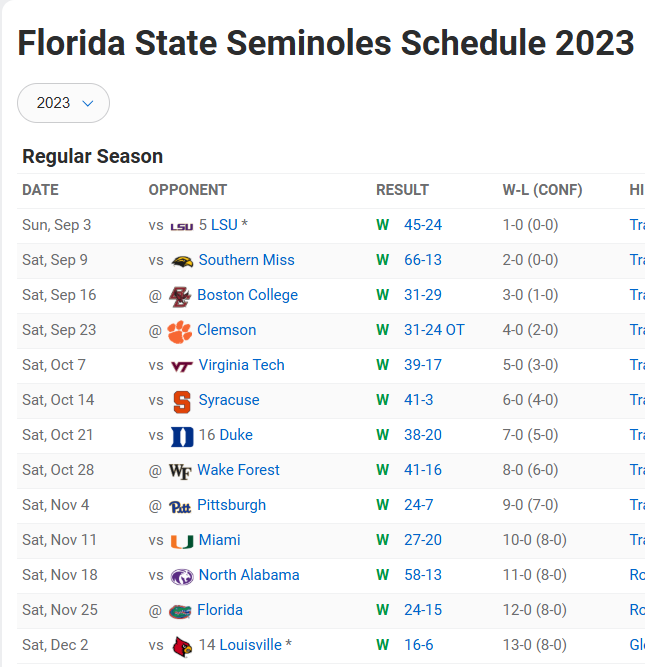Open the Wake Forest team link
This screenshot has width=645, height=667.
point(238,470)
